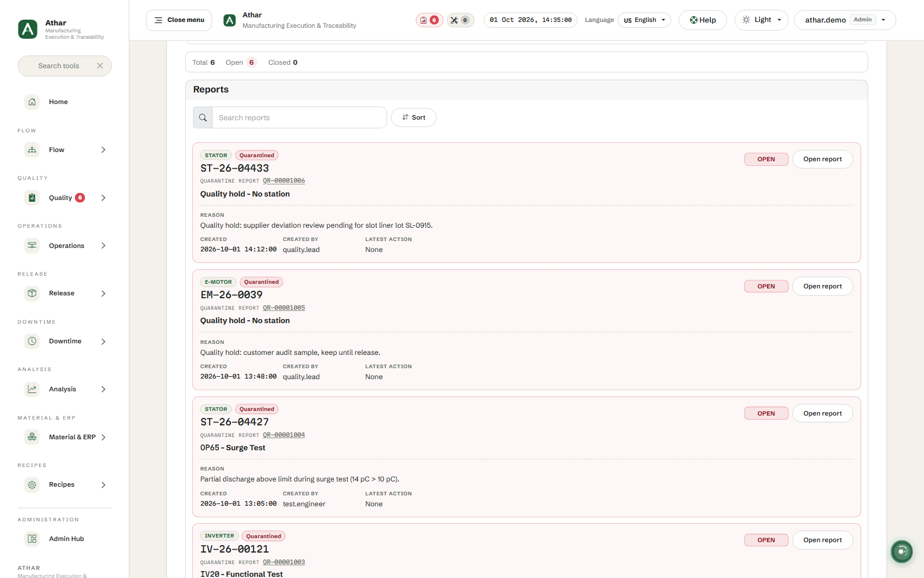Expand the Analysis menu chevron

(103, 390)
